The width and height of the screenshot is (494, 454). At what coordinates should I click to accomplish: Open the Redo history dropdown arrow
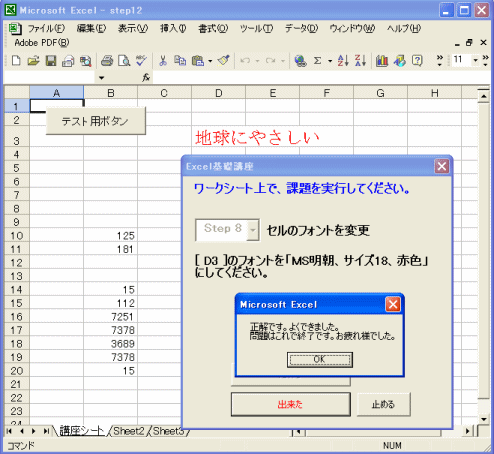tap(283, 61)
